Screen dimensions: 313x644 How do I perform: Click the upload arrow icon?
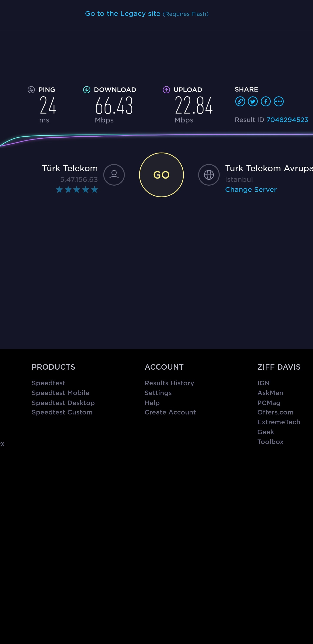click(x=166, y=90)
